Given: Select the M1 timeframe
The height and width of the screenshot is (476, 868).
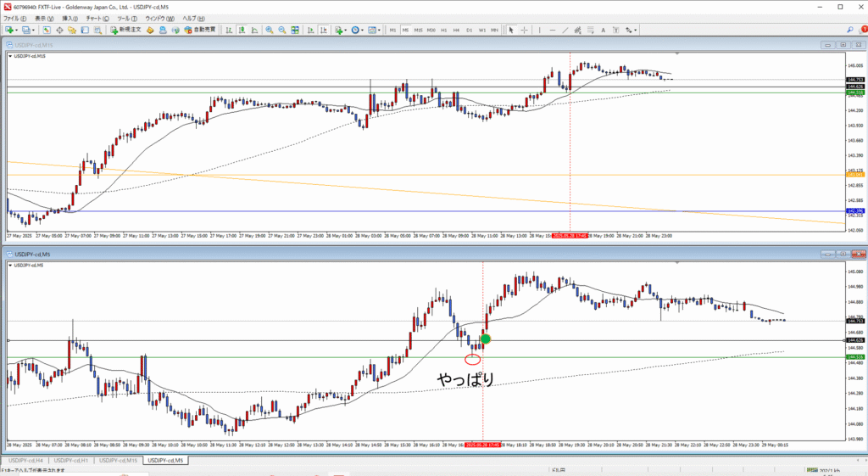Looking at the screenshot, I should pos(393,30).
